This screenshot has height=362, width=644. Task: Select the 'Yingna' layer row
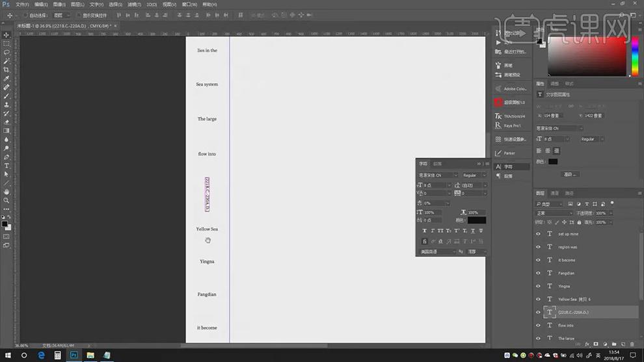tap(587, 286)
